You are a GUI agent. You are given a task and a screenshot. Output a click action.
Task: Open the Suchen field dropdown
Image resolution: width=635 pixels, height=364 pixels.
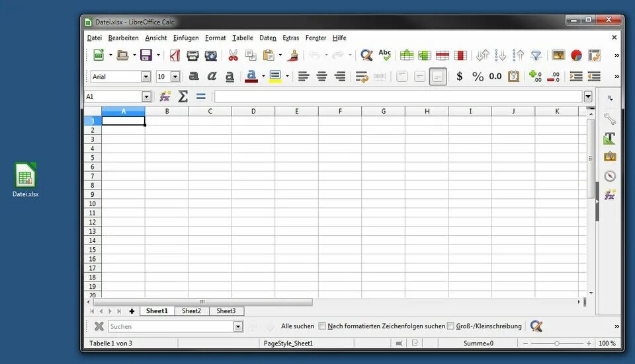tap(238, 326)
